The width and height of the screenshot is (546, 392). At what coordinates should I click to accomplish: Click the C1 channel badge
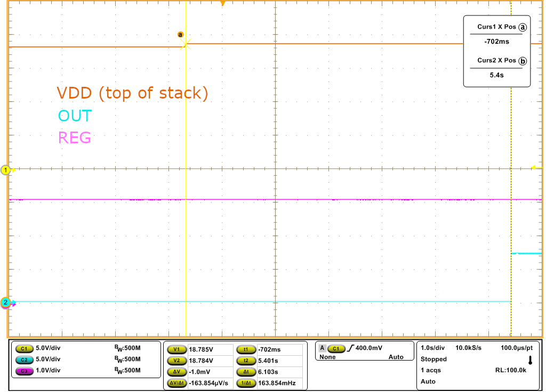tap(25, 348)
